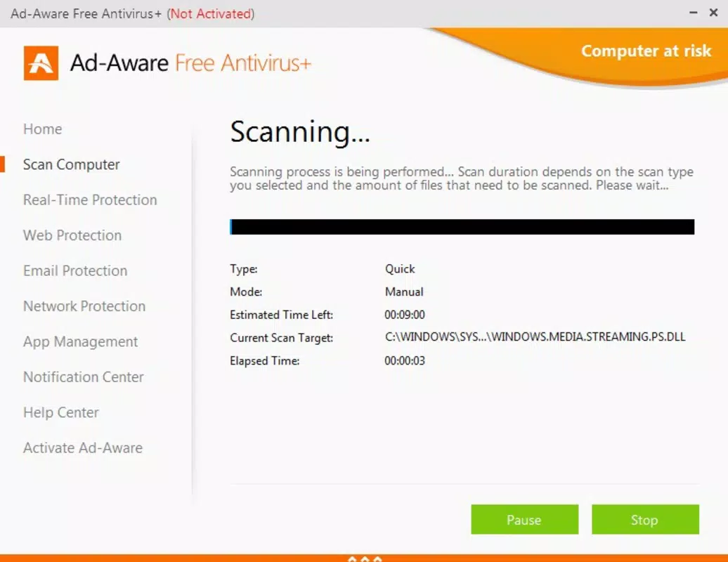Open the Notification Center
The width and height of the screenshot is (728, 562).
[84, 377]
